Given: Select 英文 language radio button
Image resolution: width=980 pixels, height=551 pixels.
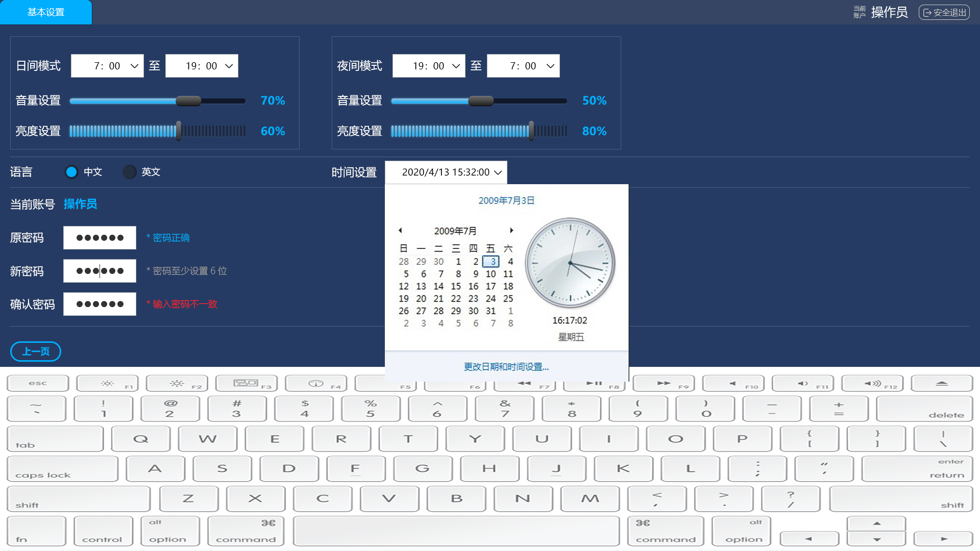Looking at the screenshot, I should 130,172.
